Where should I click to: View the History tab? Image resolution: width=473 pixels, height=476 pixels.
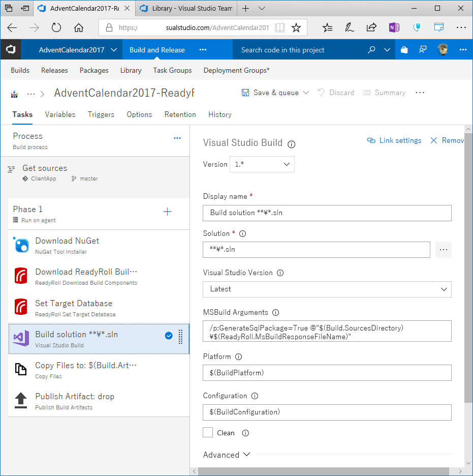(220, 114)
